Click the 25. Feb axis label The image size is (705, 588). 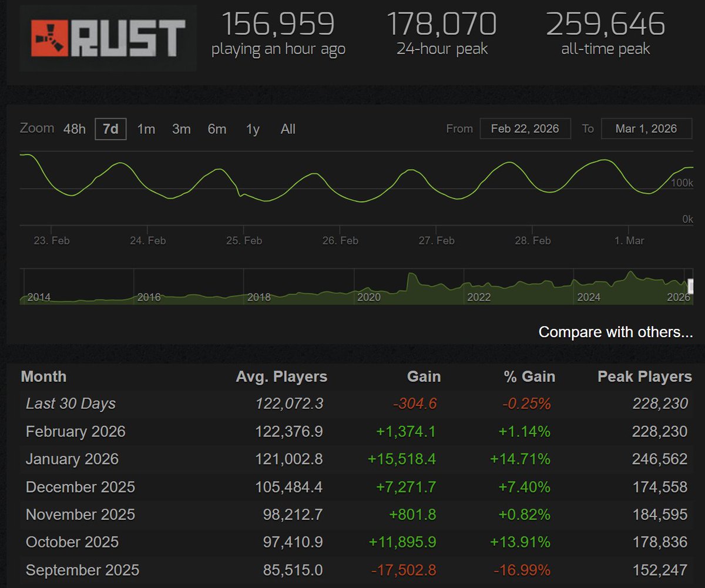coord(243,240)
